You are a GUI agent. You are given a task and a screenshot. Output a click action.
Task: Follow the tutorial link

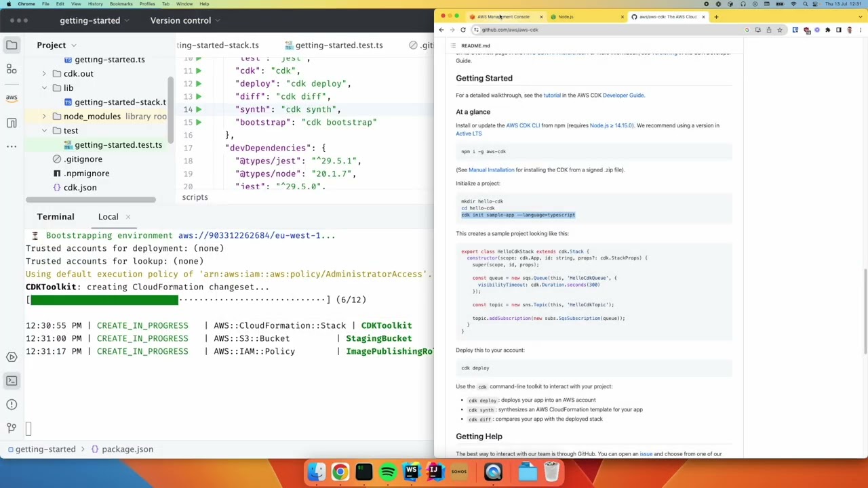pyautogui.click(x=552, y=96)
